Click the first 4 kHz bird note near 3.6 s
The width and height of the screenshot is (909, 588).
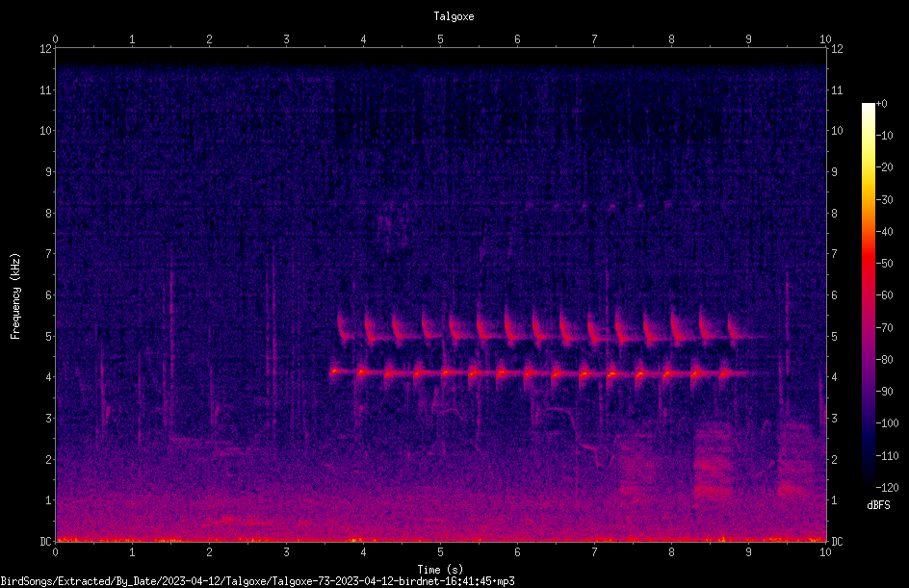[334, 371]
